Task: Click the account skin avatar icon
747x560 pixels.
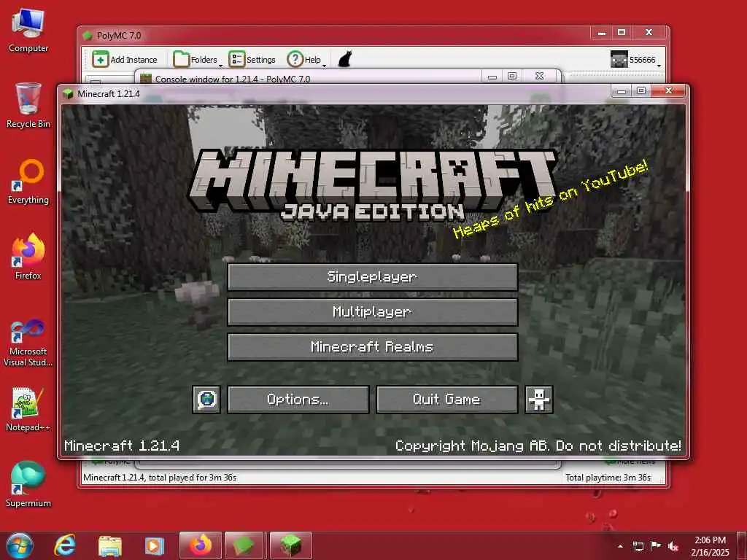Action: click(x=619, y=60)
